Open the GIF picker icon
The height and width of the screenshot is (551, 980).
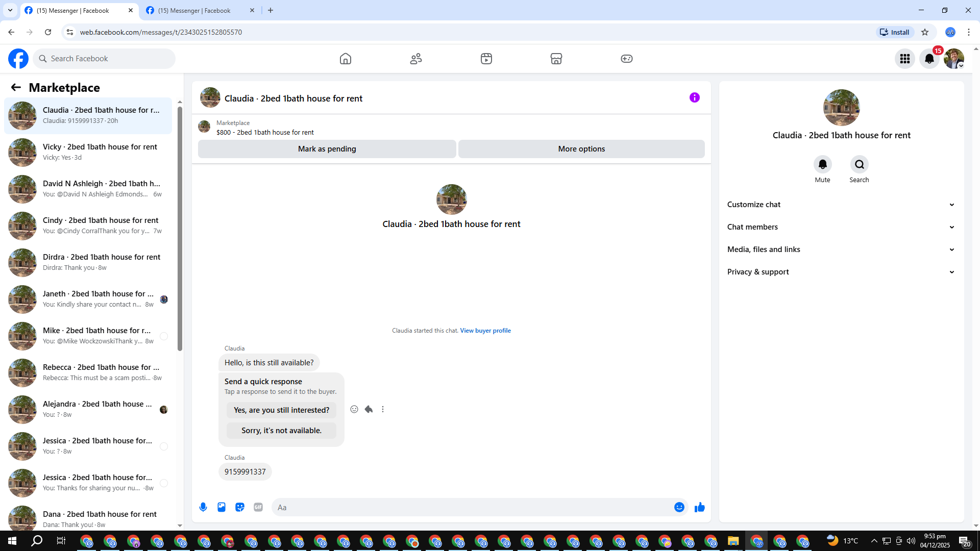click(x=258, y=507)
